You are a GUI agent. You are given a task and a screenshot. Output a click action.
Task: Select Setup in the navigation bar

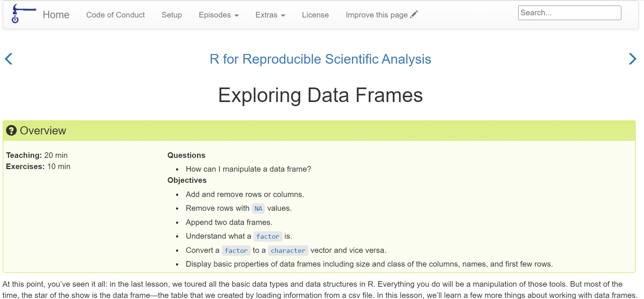[x=172, y=15]
